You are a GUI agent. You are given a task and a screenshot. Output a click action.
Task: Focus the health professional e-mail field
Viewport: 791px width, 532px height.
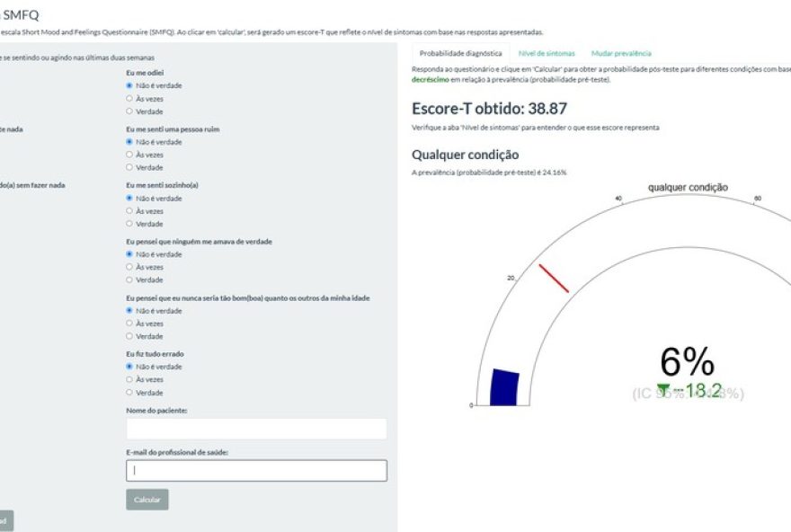[256, 470]
